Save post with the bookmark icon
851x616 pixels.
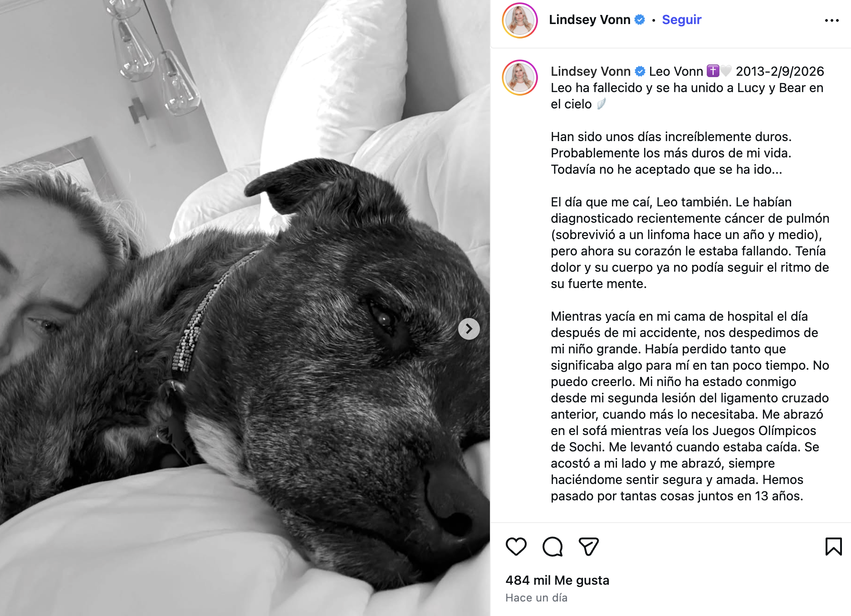(x=833, y=547)
